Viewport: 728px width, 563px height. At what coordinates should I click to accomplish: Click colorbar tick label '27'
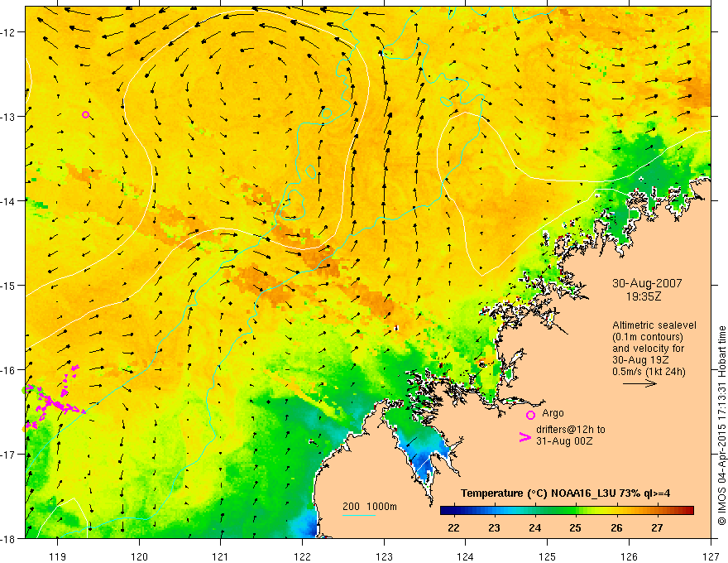click(657, 527)
